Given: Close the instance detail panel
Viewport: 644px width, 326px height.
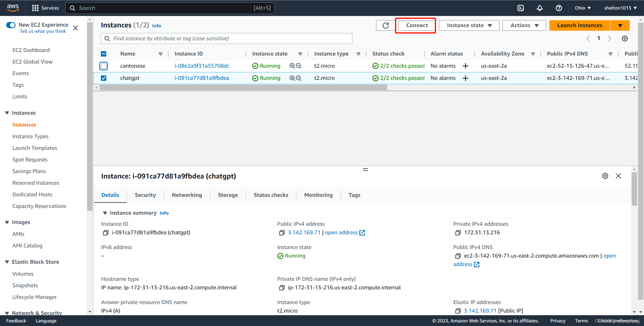Looking at the screenshot, I should 618,176.
